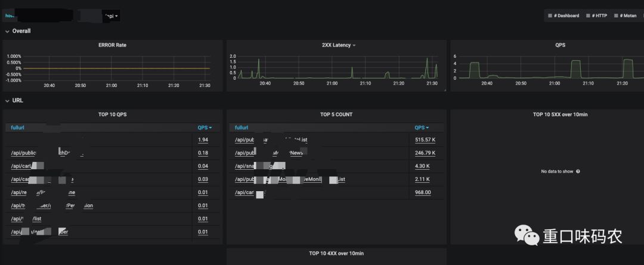Click the # Motan link text

click(x=628, y=15)
